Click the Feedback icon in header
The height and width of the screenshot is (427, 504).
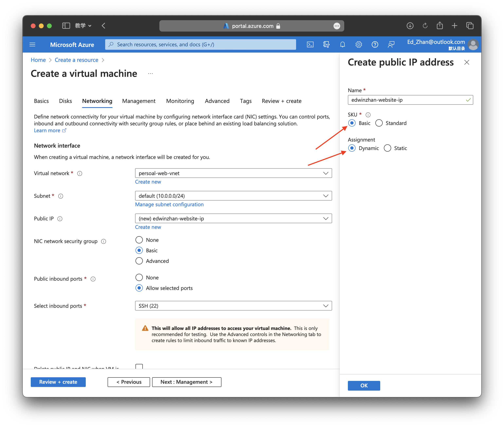[x=391, y=44]
